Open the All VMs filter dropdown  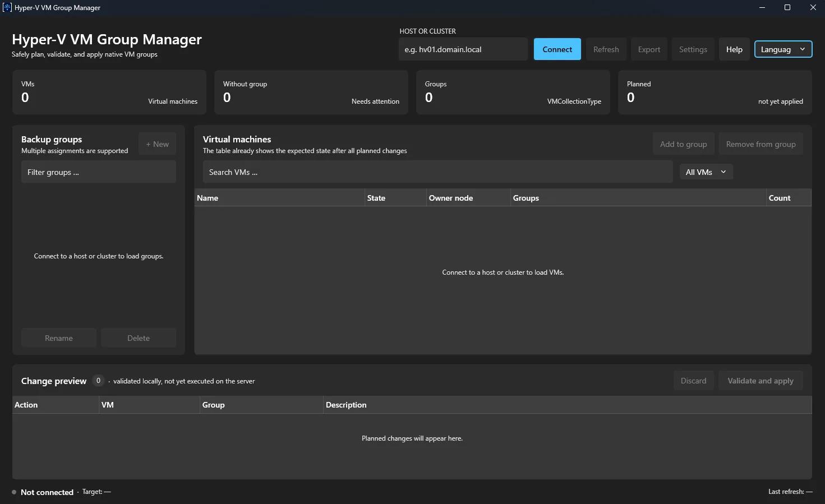click(x=706, y=172)
